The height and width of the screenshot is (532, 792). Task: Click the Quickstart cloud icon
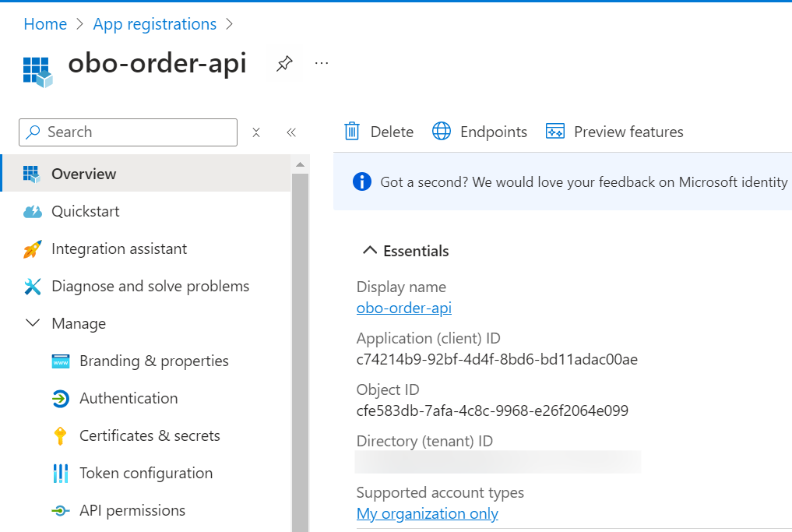pos(33,211)
